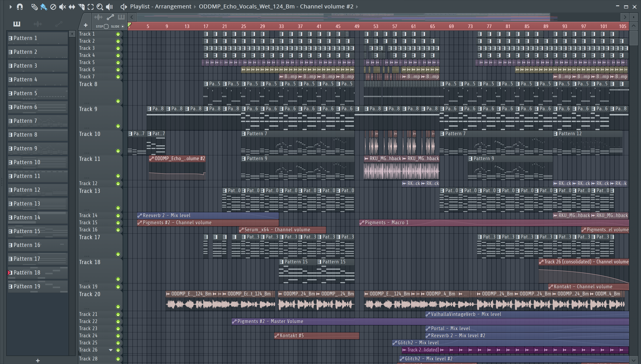This screenshot has height=364, width=641.
Task: Click bar 77 in the timeline ruler
Action: point(489,26)
